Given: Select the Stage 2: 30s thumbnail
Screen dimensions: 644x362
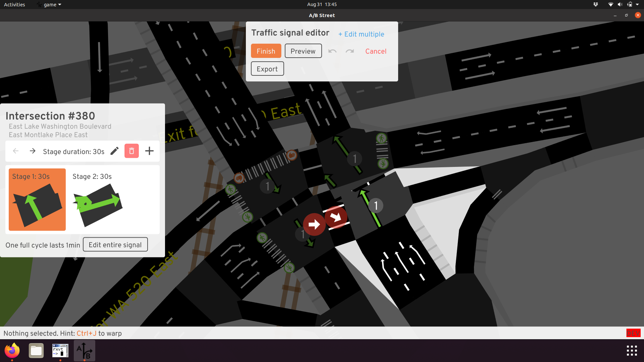Looking at the screenshot, I should pyautogui.click(x=98, y=199).
